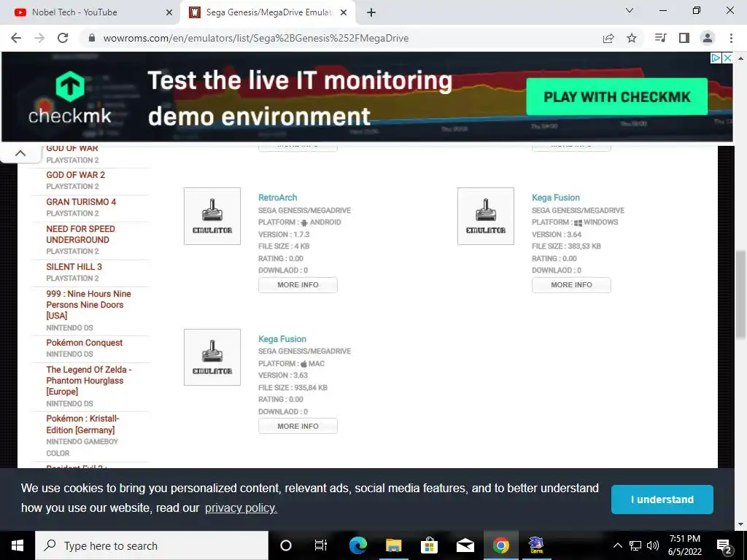Open the Kega Fusion Windows title link

coord(556,198)
